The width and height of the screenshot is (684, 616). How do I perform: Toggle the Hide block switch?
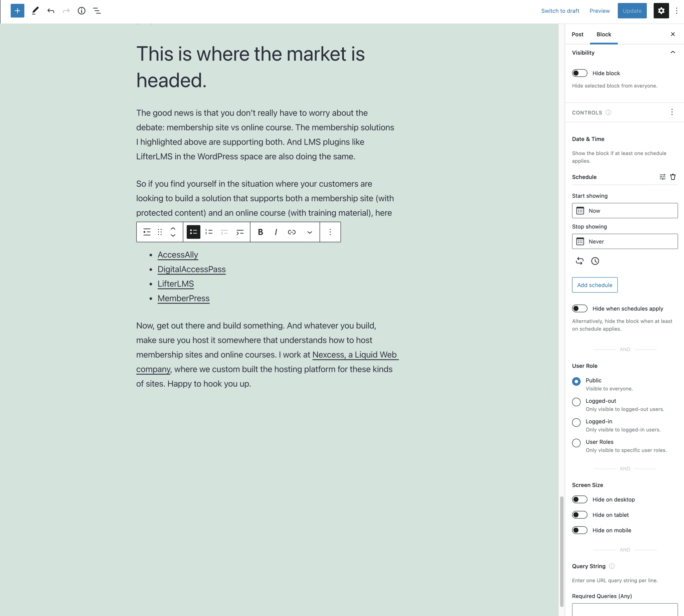click(579, 73)
